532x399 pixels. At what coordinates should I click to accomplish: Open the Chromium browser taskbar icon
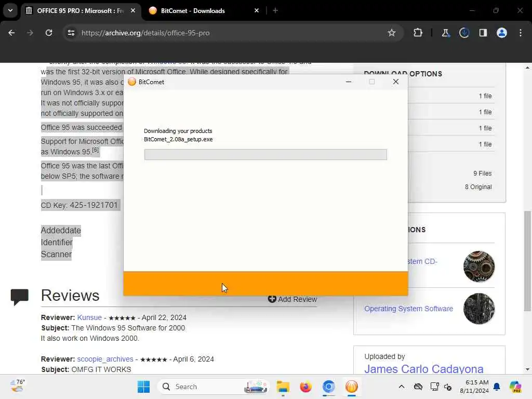coord(328,387)
